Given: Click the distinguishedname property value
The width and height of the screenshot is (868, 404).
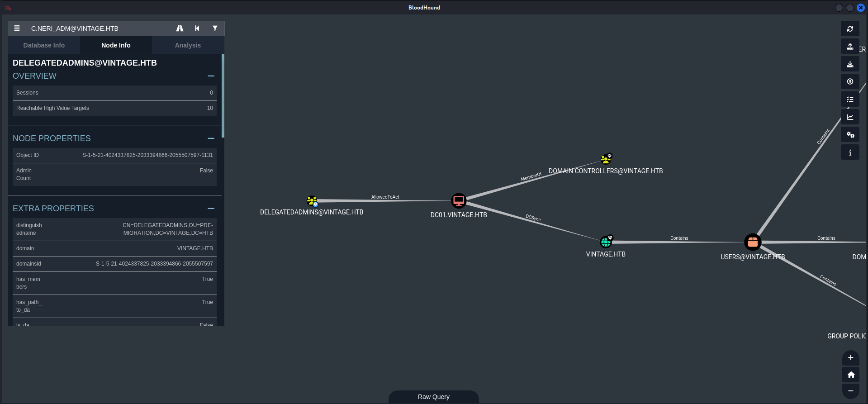Looking at the screenshot, I should pos(168,229).
